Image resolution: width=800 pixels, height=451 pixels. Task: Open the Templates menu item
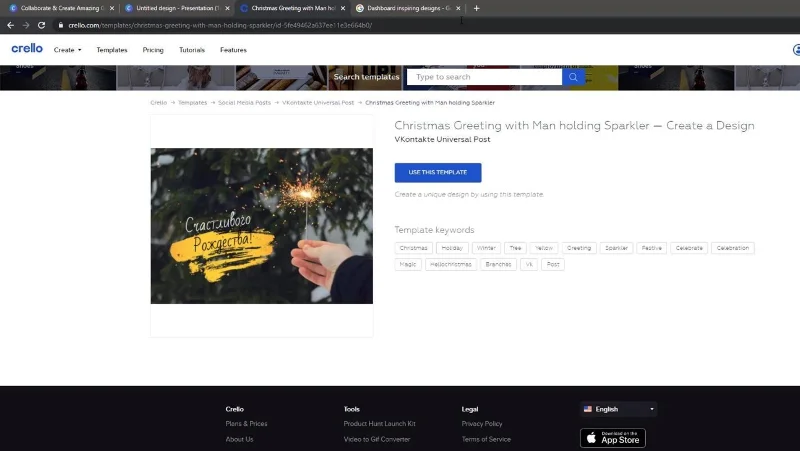112,50
